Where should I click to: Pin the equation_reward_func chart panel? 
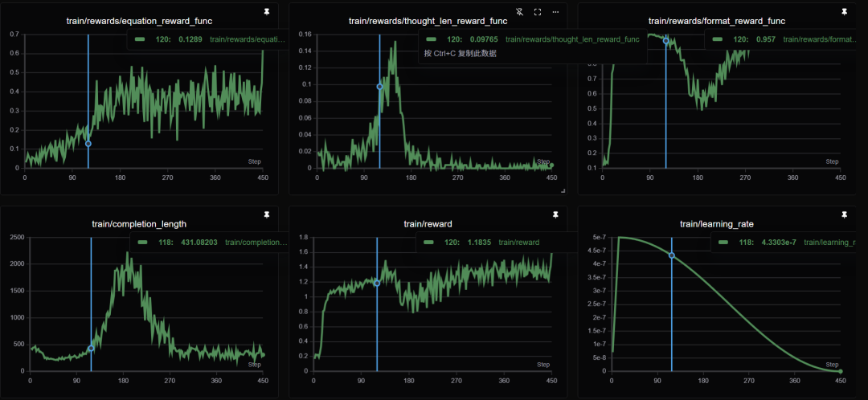point(267,12)
